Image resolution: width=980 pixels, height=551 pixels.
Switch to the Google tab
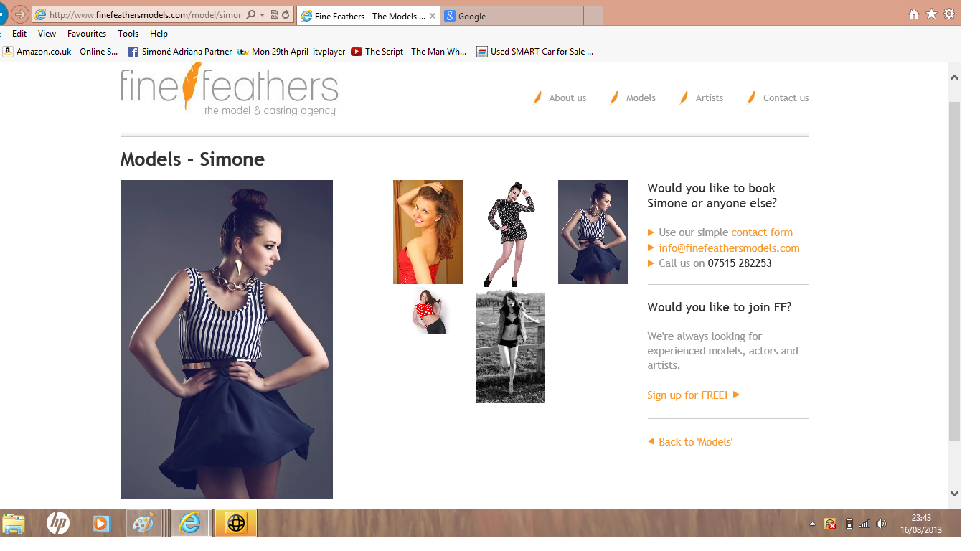512,15
